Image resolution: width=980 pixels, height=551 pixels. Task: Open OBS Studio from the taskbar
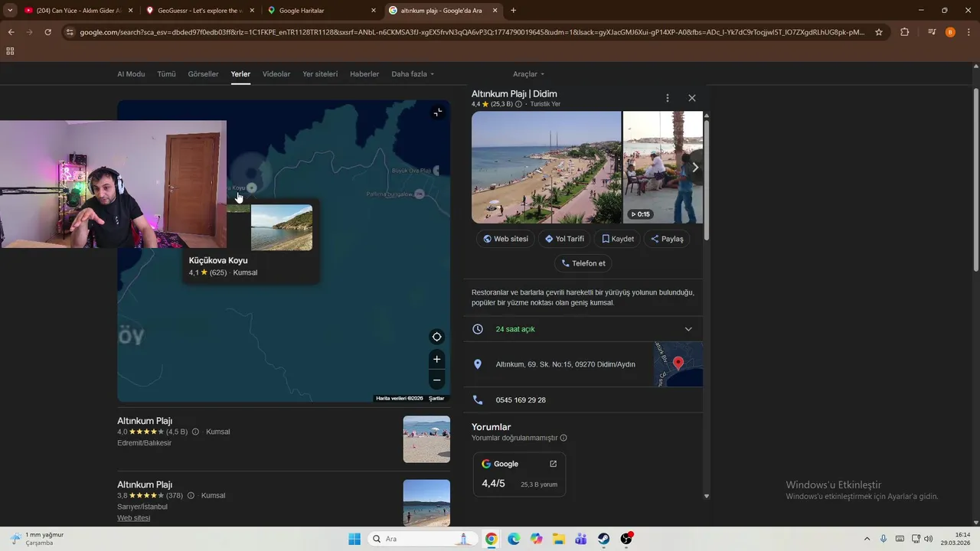[626, 539]
